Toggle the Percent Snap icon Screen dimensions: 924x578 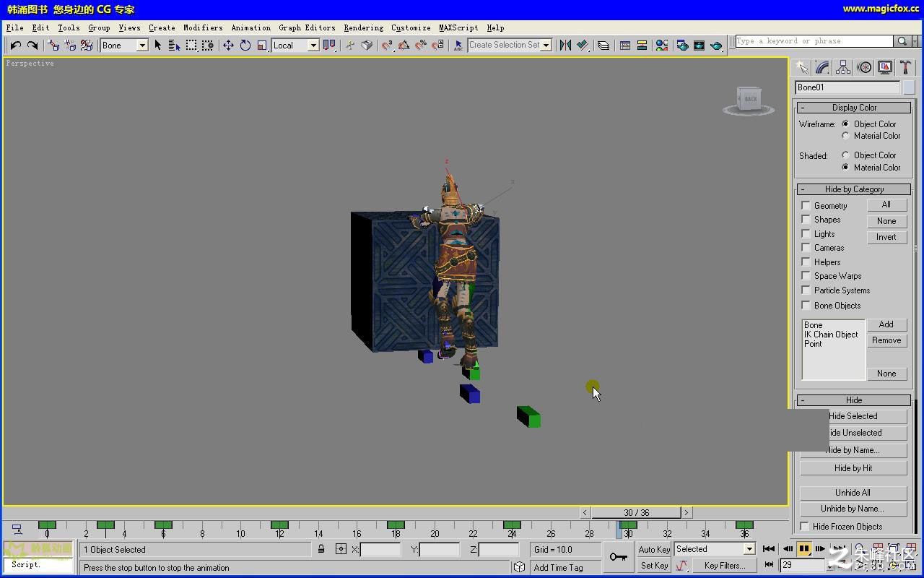click(421, 45)
